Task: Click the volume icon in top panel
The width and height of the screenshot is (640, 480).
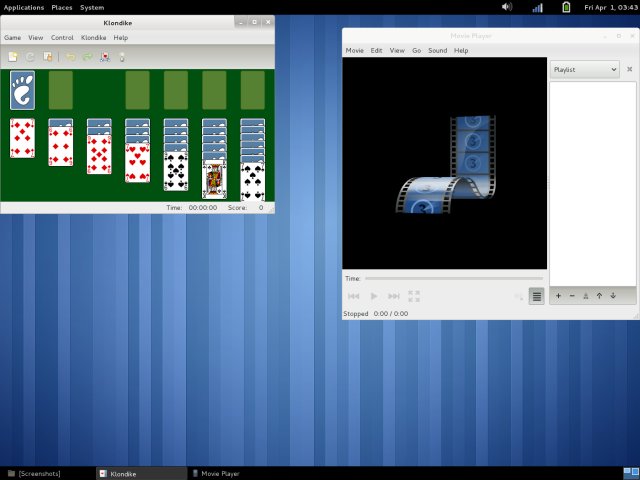Action: tap(507, 7)
